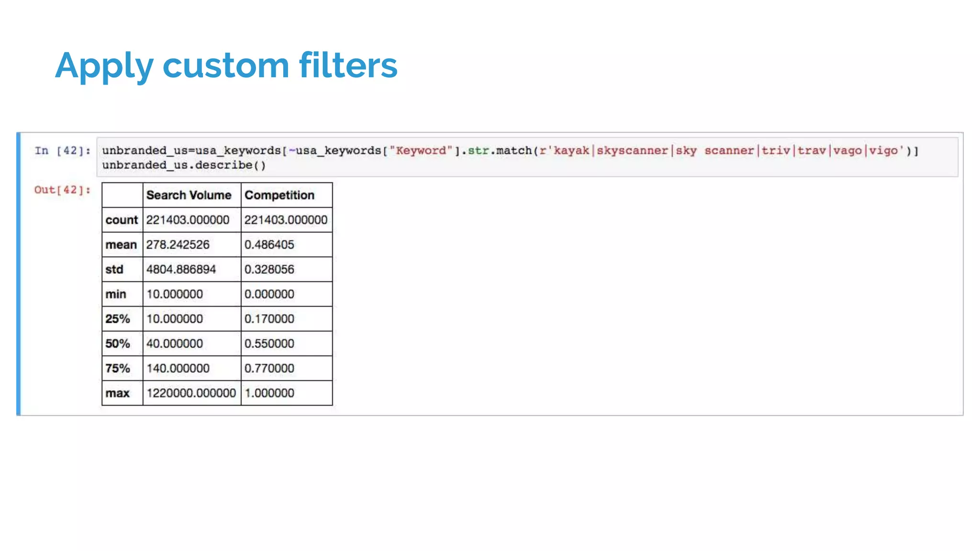Select the std Competition value 0.328056
Image resolution: width=980 pixels, height=551 pixels.
pos(269,269)
